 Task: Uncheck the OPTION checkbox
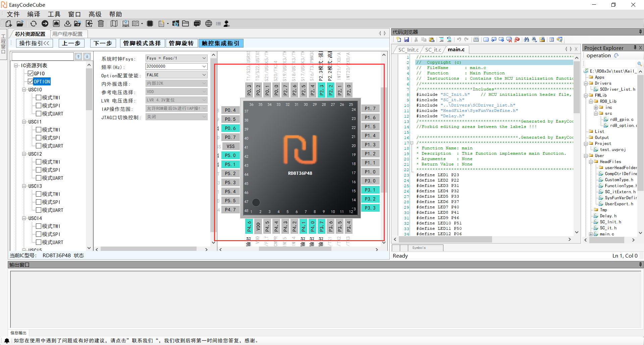coord(31,81)
